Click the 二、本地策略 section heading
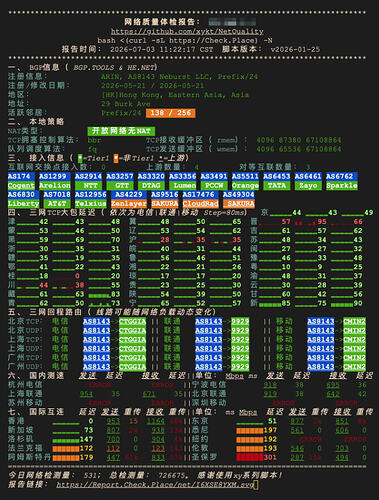This screenshot has width=379, height=500. pyautogui.click(x=36, y=122)
